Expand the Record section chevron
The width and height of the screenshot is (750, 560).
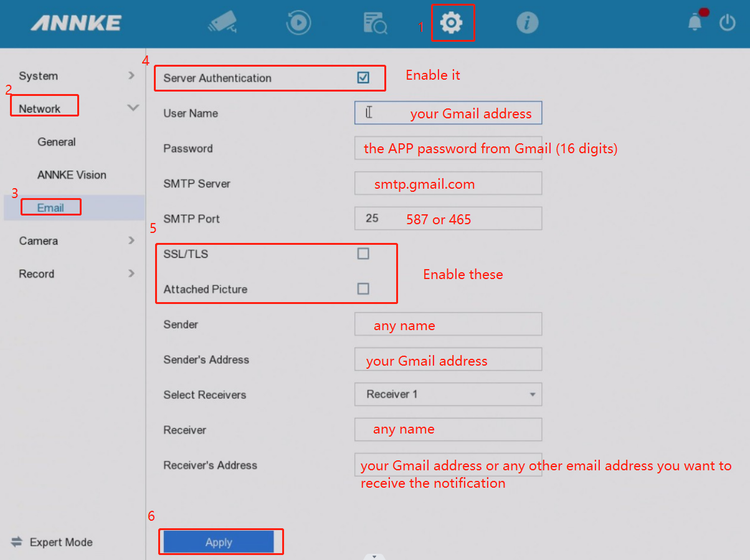point(131,273)
